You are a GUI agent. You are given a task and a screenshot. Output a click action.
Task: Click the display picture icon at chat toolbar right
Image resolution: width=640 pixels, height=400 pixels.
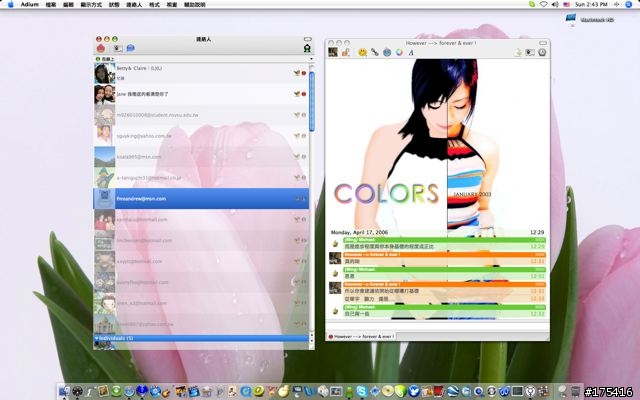click(x=530, y=52)
